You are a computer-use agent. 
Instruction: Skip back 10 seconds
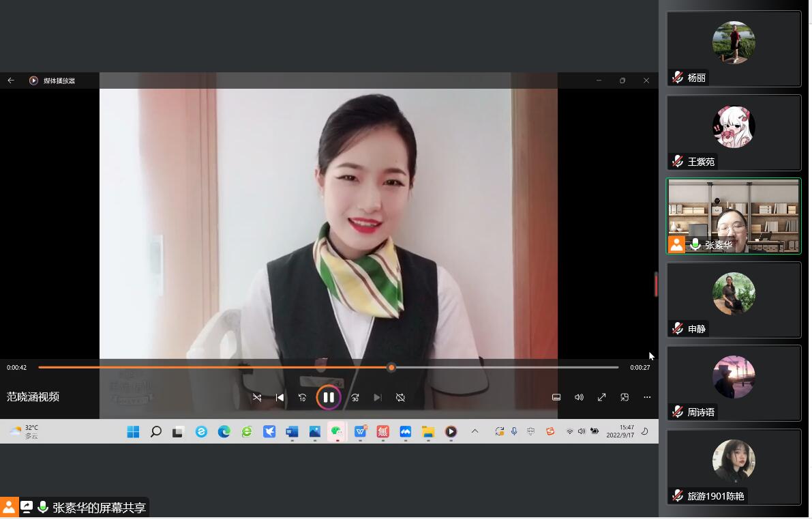pos(302,397)
